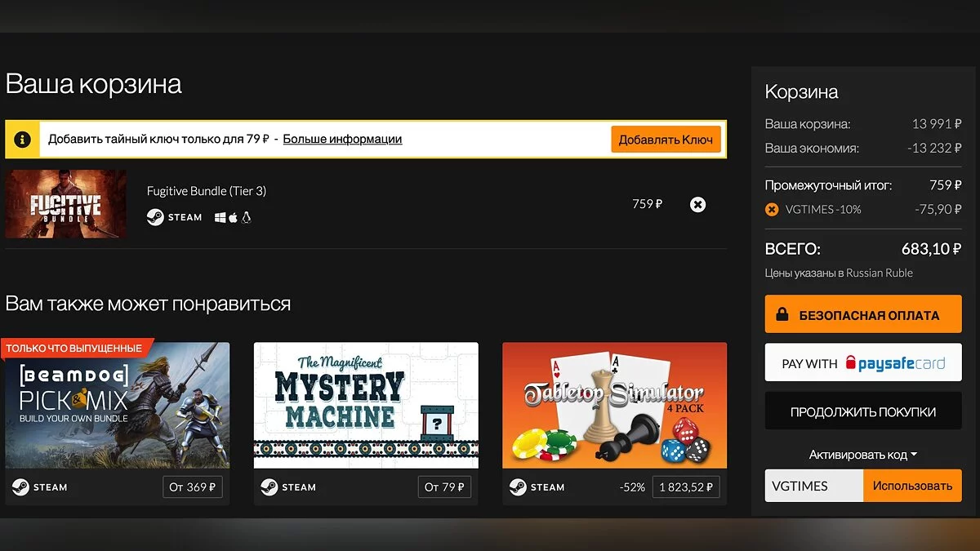Screen dimensions: 980x551
Task: Click the '-13 232 ₽' savings value
Action: tap(934, 149)
